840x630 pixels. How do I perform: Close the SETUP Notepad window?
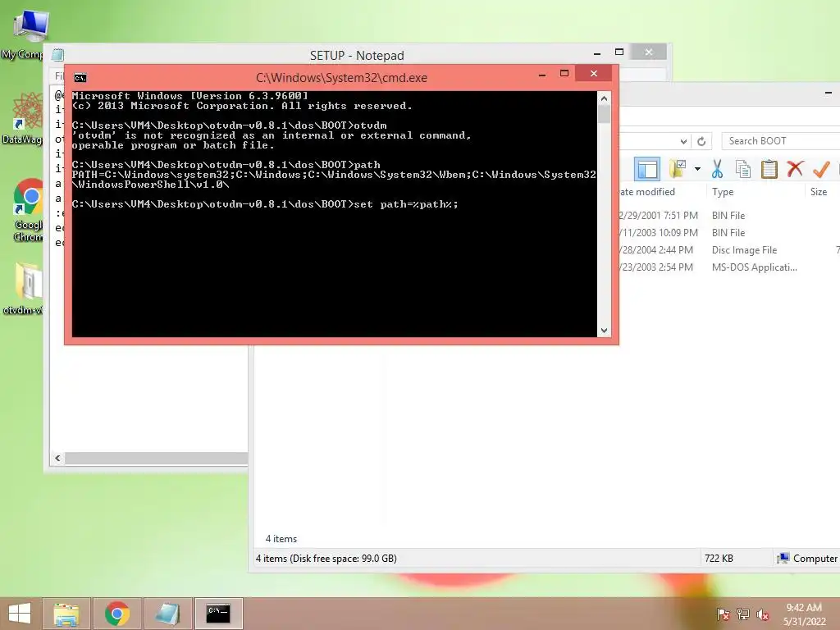[x=649, y=52]
